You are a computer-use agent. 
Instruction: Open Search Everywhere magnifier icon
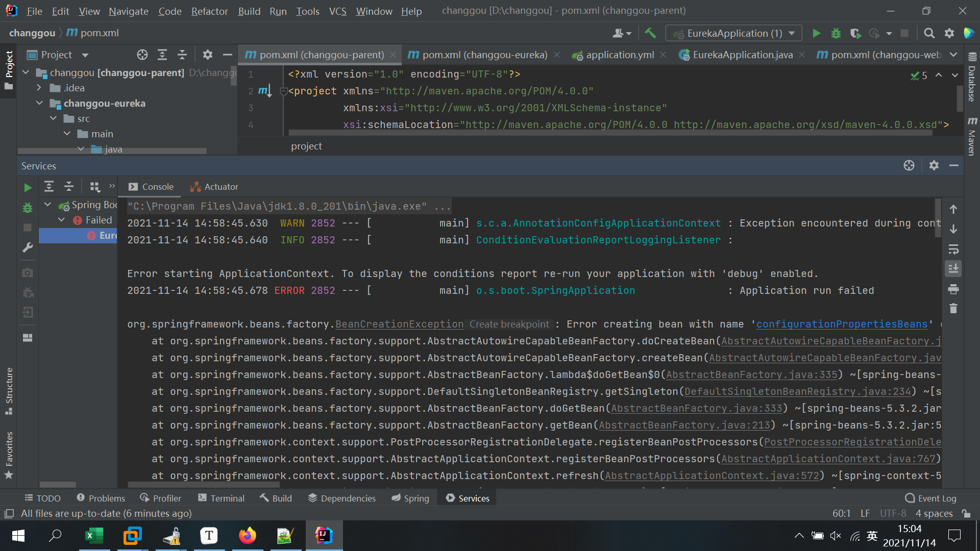[x=929, y=34]
